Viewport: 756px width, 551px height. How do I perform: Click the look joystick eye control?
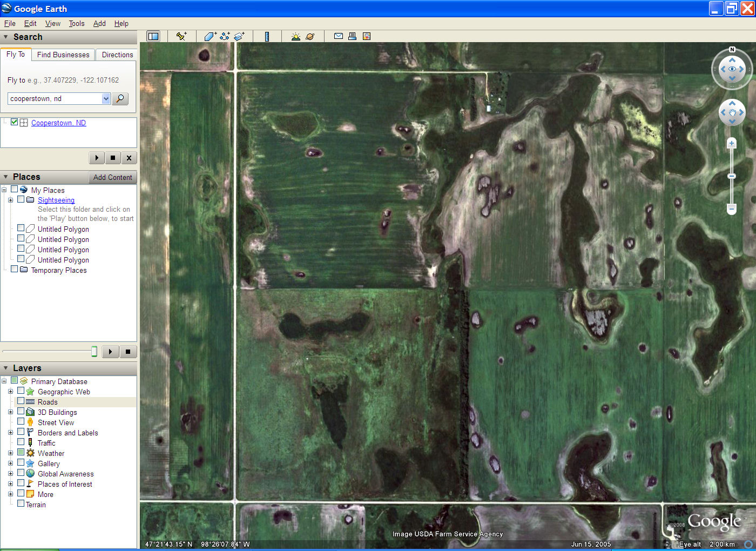point(732,69)
